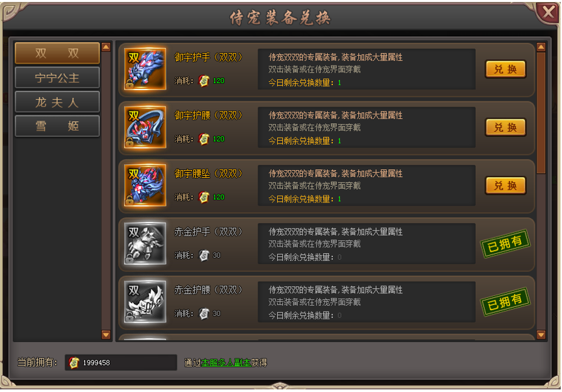This screenshot has width=562, height=392.
Task: Open the 龙夫人 pet tab
Action: pos(57,102)
